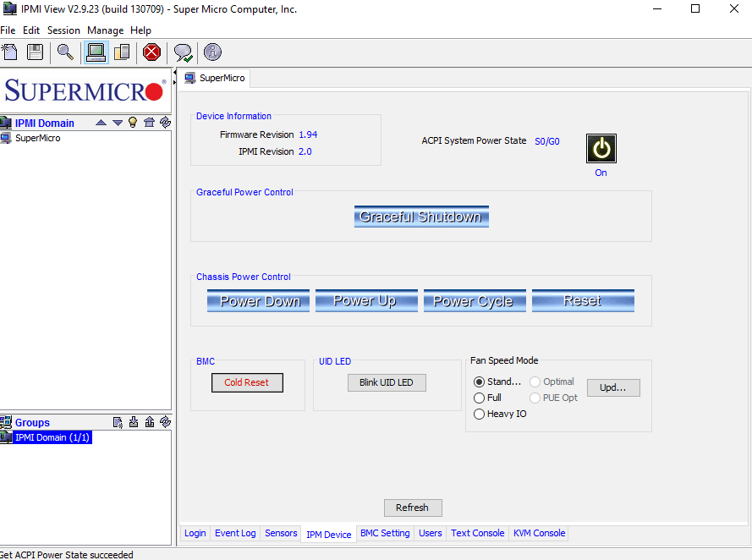Click the 'Groups' panel heading
Viewport: 752px width, 560px height.
point(33,422)
